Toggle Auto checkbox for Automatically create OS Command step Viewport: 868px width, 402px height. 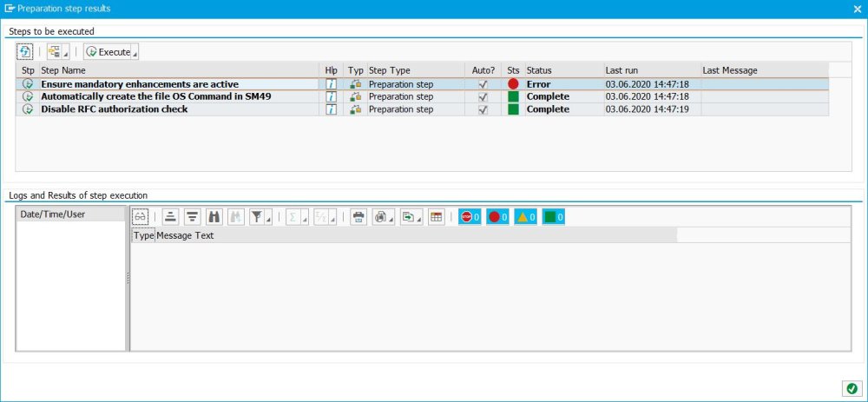[483, 96]
